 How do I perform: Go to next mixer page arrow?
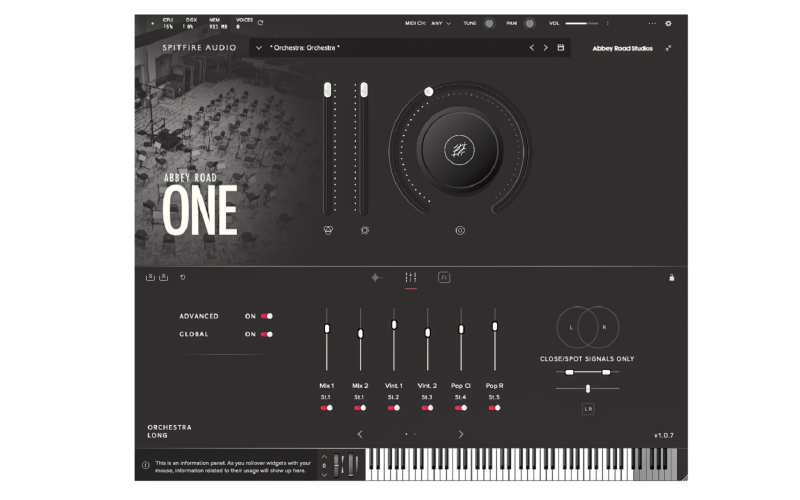click(x=461, y=434)
